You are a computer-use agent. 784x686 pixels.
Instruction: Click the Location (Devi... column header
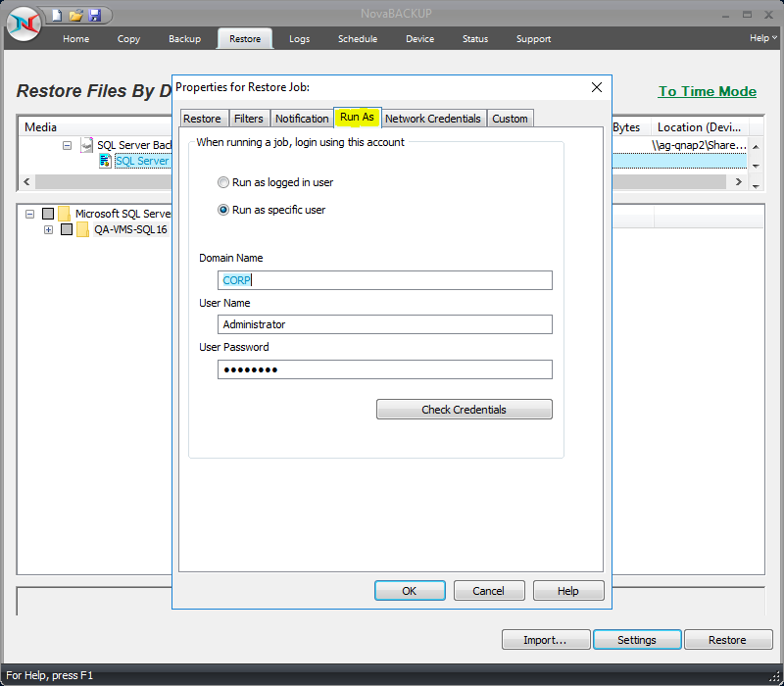699,127
